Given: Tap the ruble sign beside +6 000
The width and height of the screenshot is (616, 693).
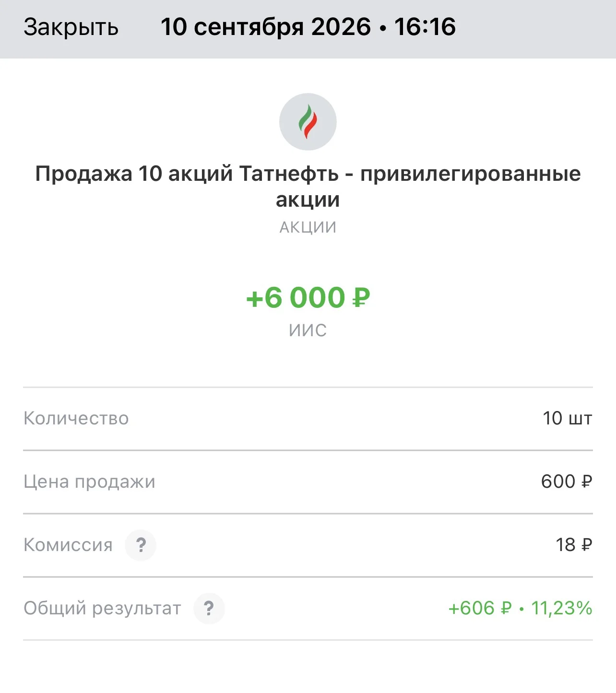Looking at the screenshot, I should (x=361, y=297).
